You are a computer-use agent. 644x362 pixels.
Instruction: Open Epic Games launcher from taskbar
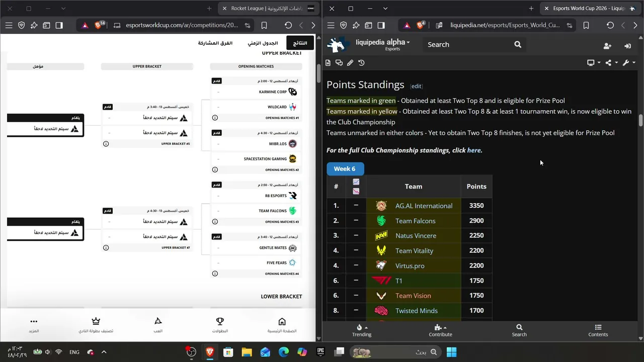(320, 352)
